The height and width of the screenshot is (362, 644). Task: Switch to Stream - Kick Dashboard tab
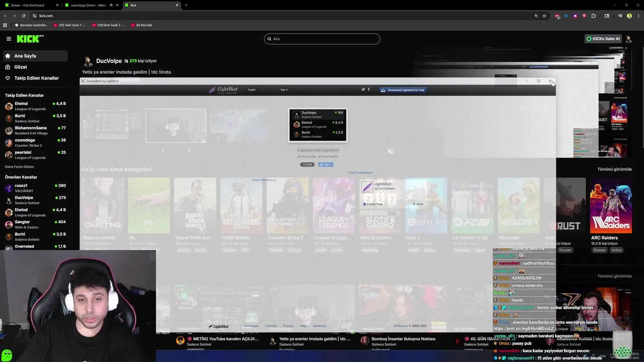coord(30,5)
